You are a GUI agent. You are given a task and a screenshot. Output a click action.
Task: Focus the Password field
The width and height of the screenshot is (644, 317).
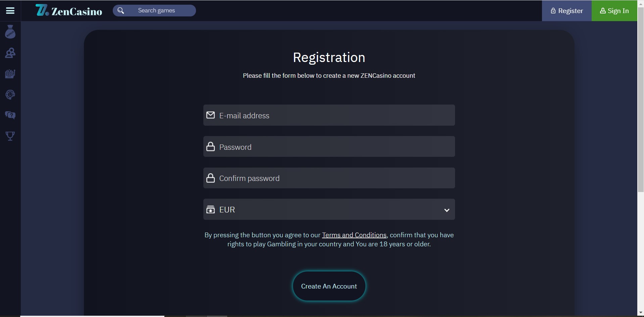tap(336, 147)
